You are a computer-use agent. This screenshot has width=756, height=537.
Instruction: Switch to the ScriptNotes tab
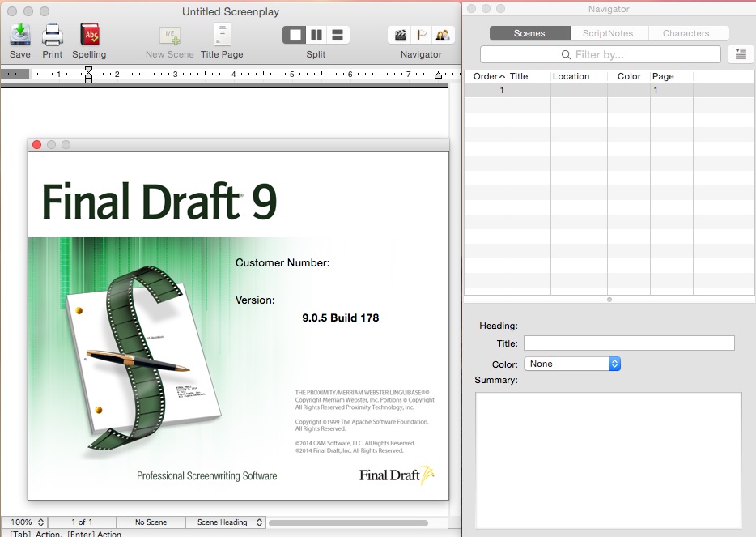click(608, 33)
